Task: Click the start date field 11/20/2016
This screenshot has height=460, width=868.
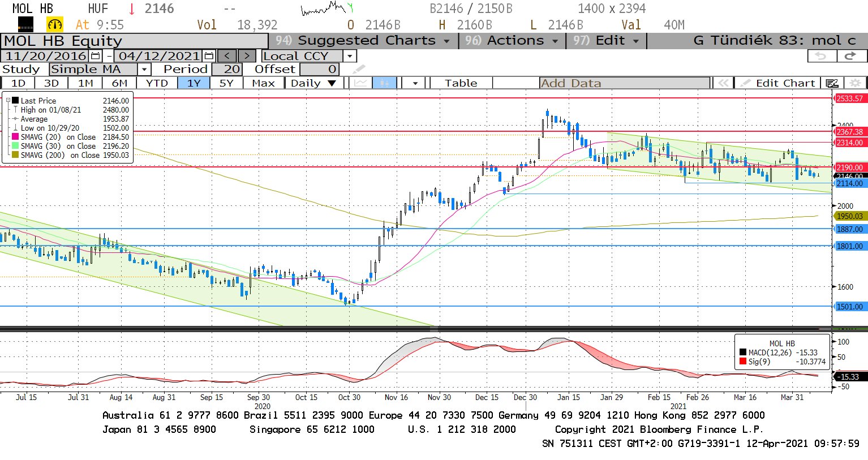Action: (46, 56)
